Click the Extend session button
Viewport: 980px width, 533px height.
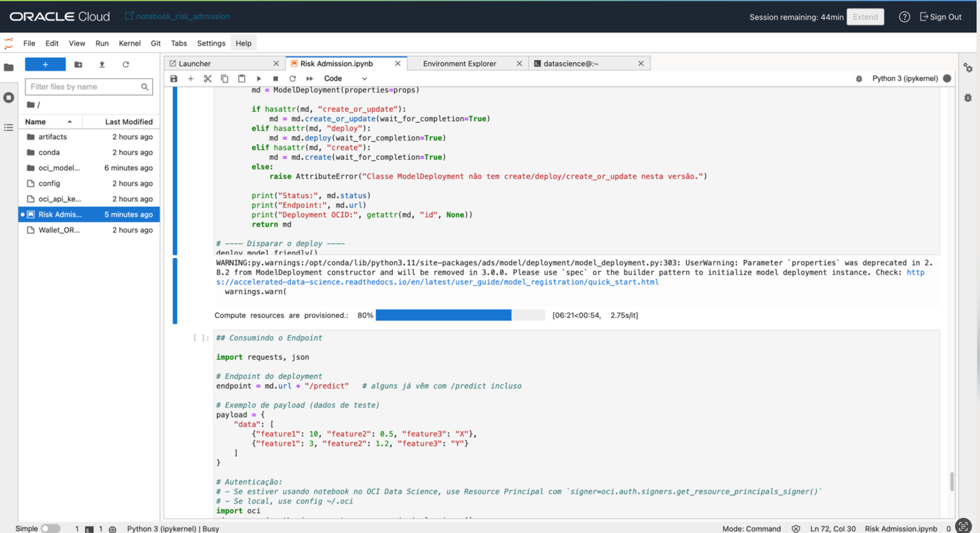click(x=865, y=17)
